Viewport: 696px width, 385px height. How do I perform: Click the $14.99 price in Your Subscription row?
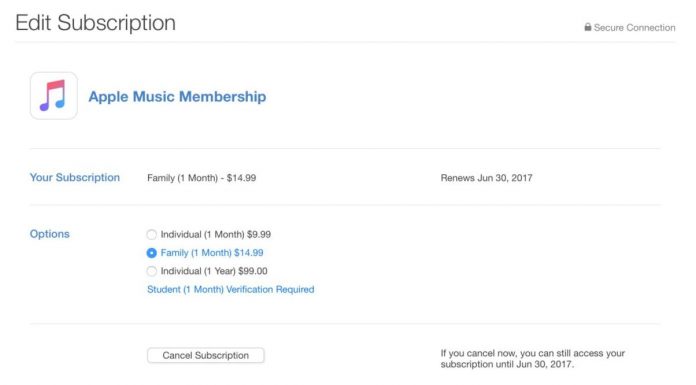point(241,178)
